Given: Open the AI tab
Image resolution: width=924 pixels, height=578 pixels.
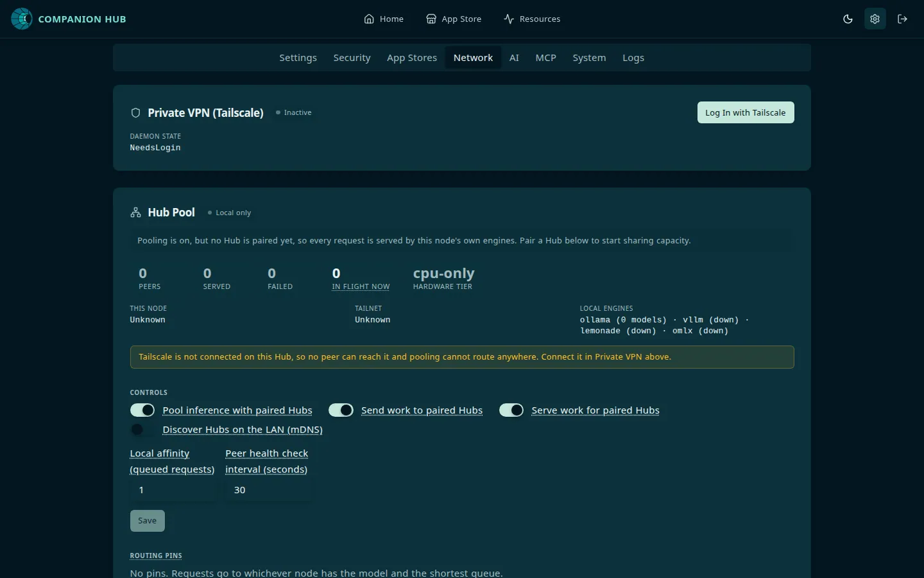Looking at the screenshot, I should tap(514, 58).
